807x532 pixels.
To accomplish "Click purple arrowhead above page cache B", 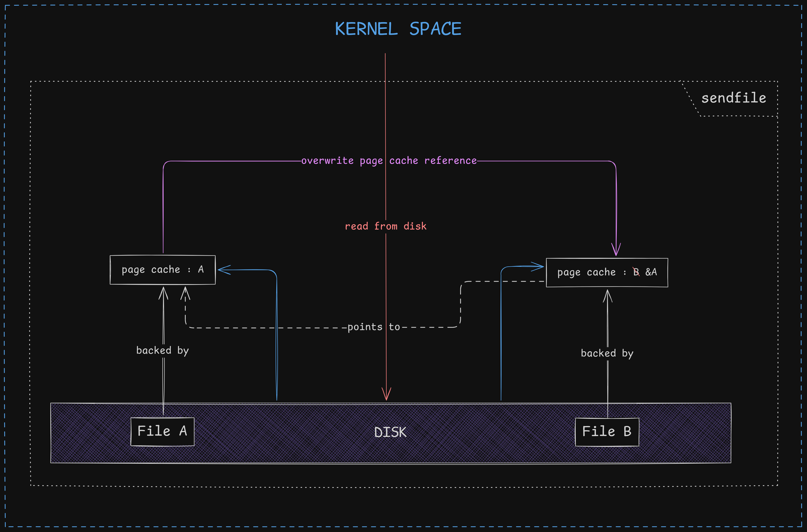I will click(616, 250).
